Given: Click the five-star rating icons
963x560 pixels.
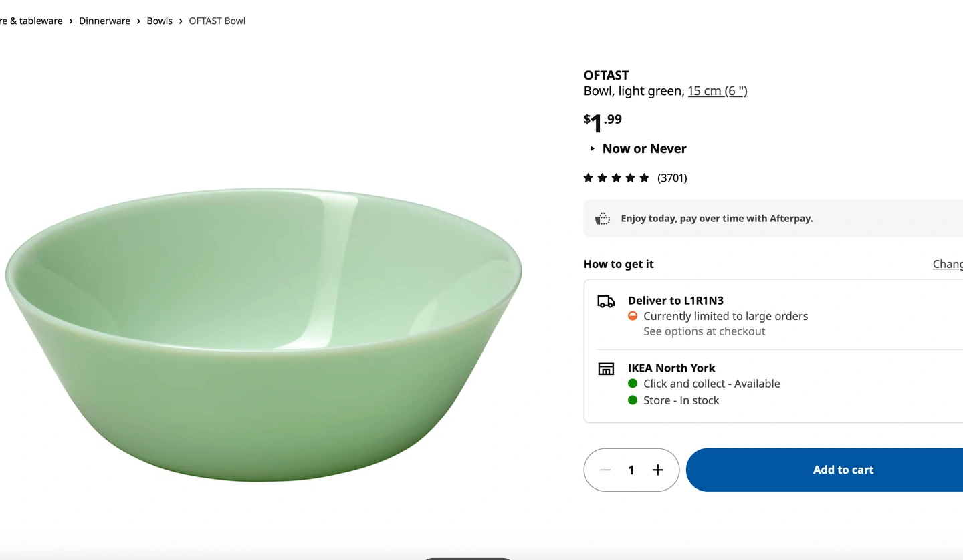Looking at the screenshot, I should coord(616,178).
